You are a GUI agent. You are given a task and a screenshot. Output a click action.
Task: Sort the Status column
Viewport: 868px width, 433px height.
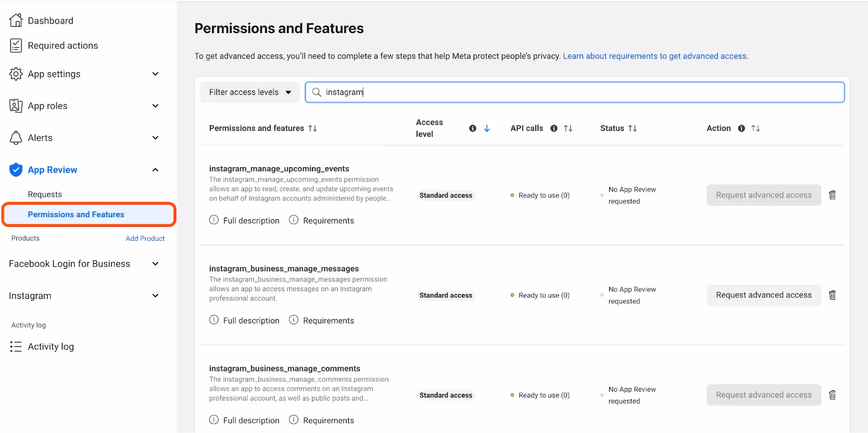[x=633, y=129]
